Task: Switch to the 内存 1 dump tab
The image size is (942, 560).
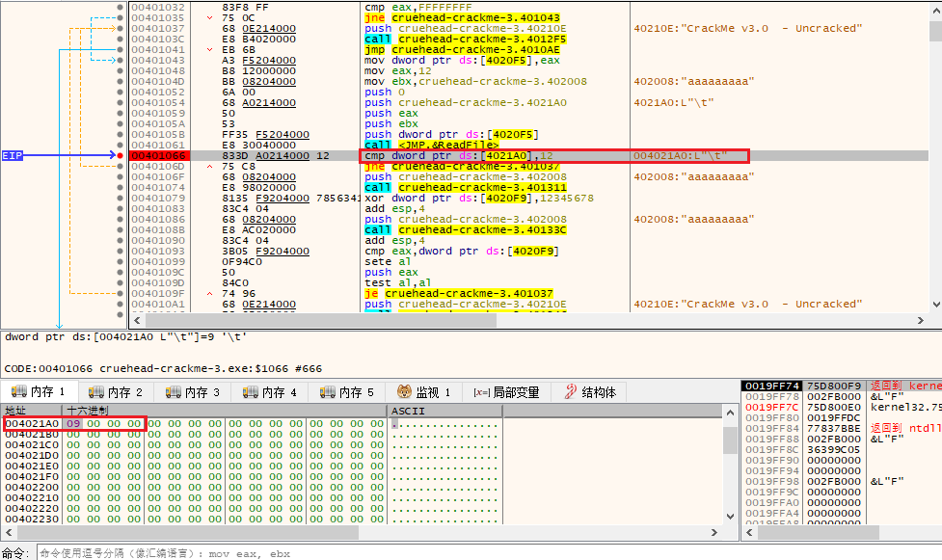Action: click(x=40, y=392)
